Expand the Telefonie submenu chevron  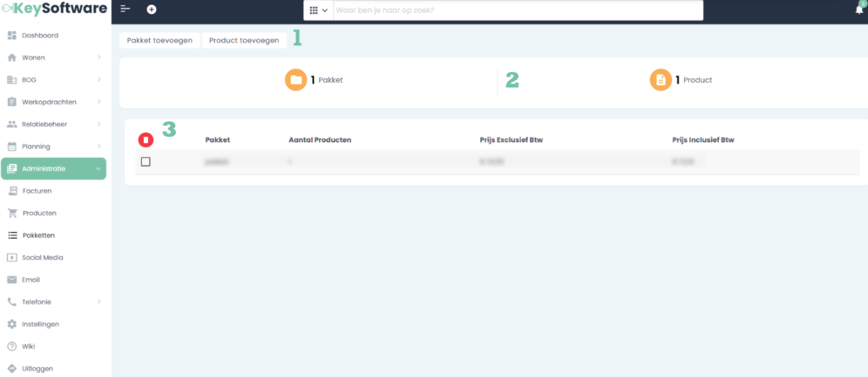tap(99, 302)
